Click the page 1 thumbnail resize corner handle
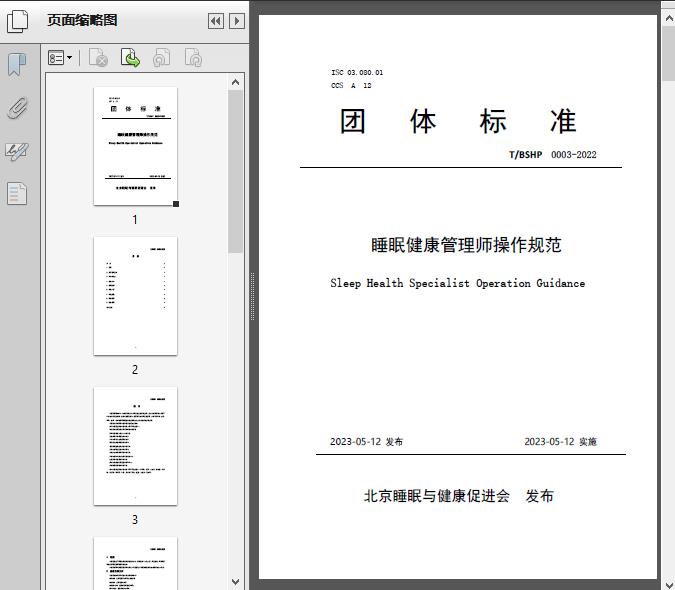675x590 pixels. pyautogui.click(x=176, y=204)
